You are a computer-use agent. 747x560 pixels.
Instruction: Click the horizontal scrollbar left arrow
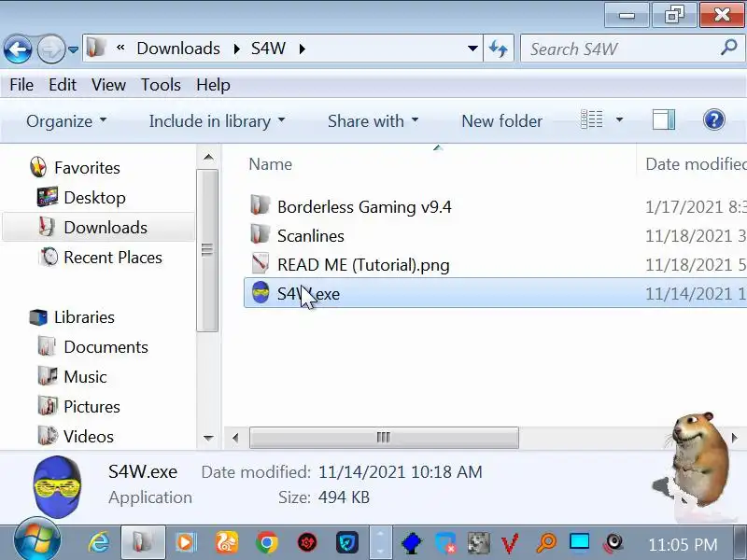[235, 438]
